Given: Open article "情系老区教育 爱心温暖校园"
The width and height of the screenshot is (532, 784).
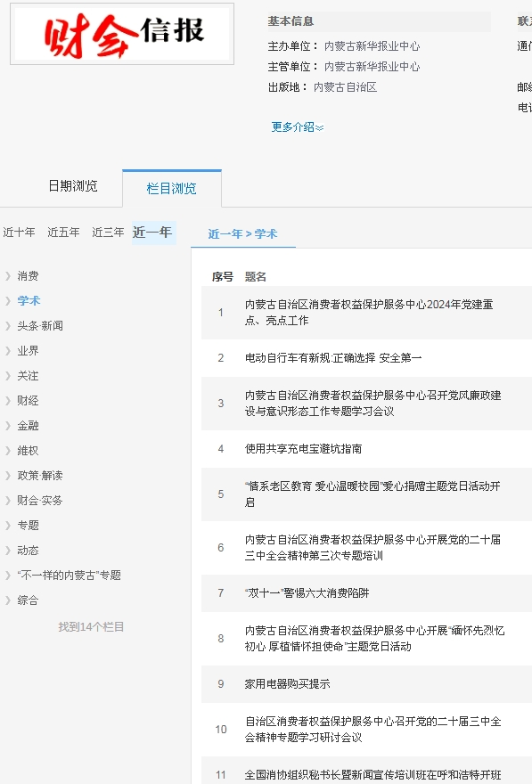Looking at the screenshot, I should [372, 494].
